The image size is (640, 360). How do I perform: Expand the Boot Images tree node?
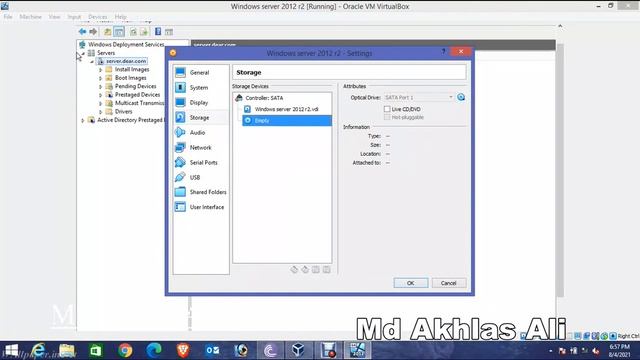tap(100, 78)
